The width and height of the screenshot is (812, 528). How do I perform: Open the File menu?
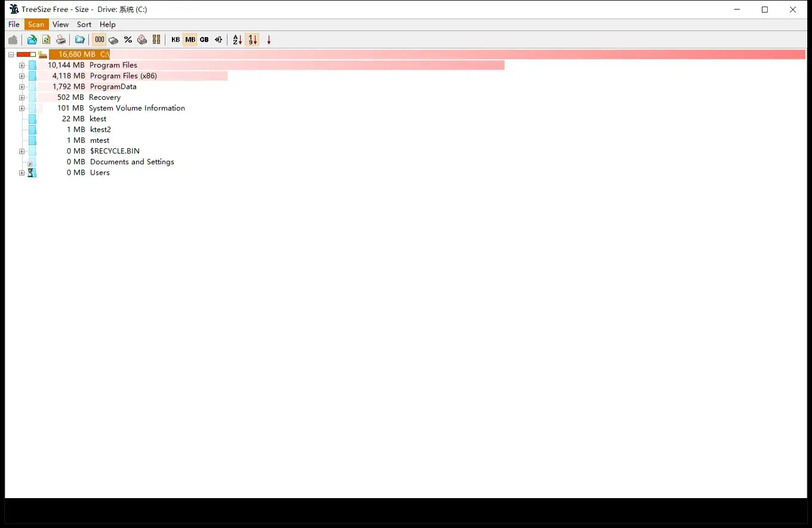(x=14, y=24)
